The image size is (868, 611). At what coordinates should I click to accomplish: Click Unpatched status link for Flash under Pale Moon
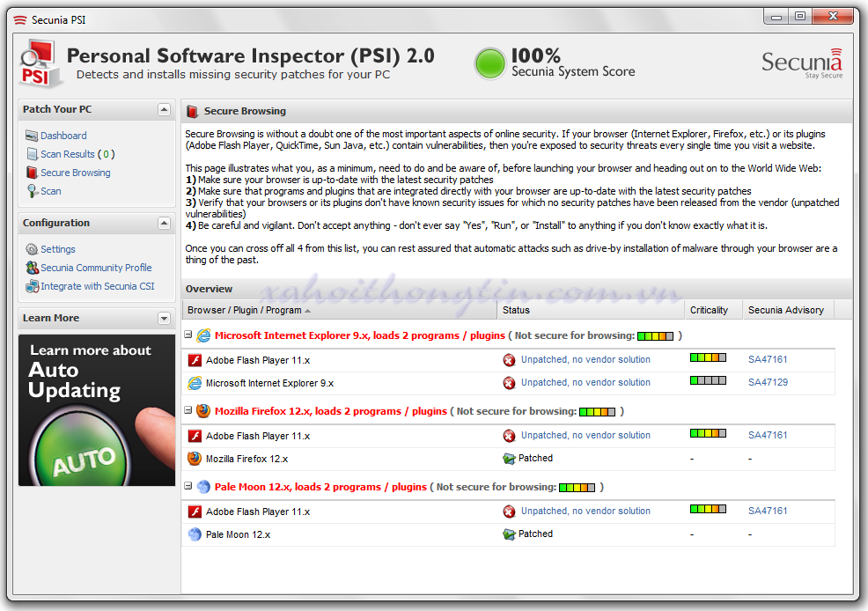[x=585, y=511]
